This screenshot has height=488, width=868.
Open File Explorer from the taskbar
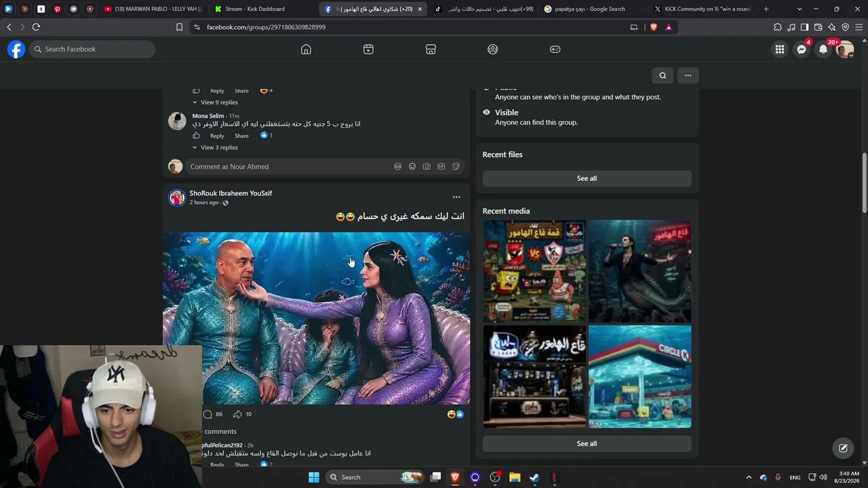click(515, 477)
